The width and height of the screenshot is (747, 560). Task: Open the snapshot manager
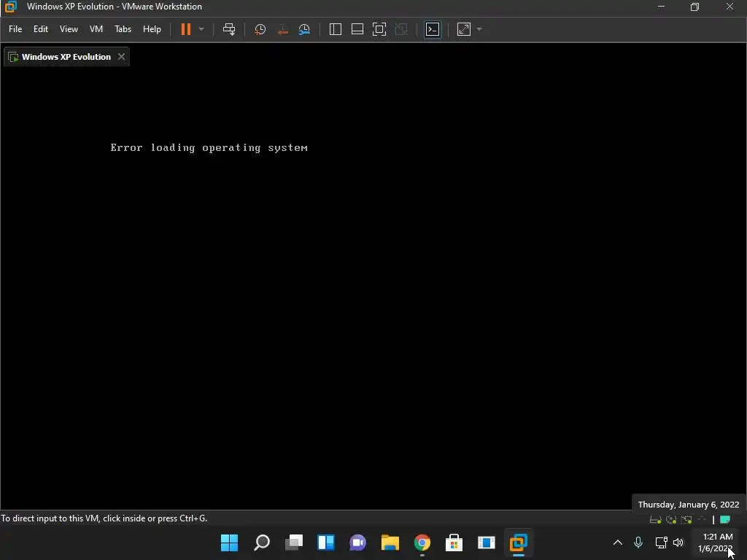[304, 29]
